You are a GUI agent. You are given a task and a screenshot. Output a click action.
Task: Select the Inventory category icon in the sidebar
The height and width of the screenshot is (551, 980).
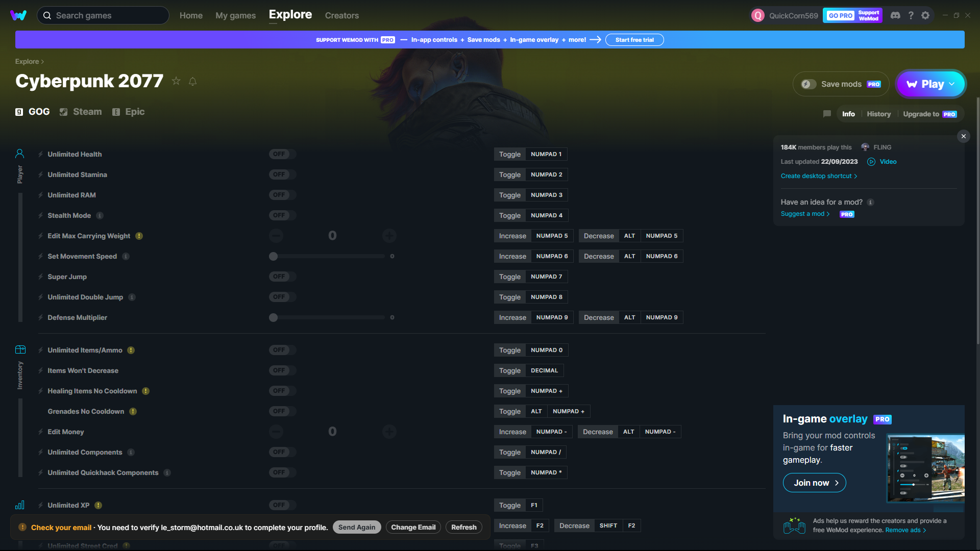pos(20,349)
